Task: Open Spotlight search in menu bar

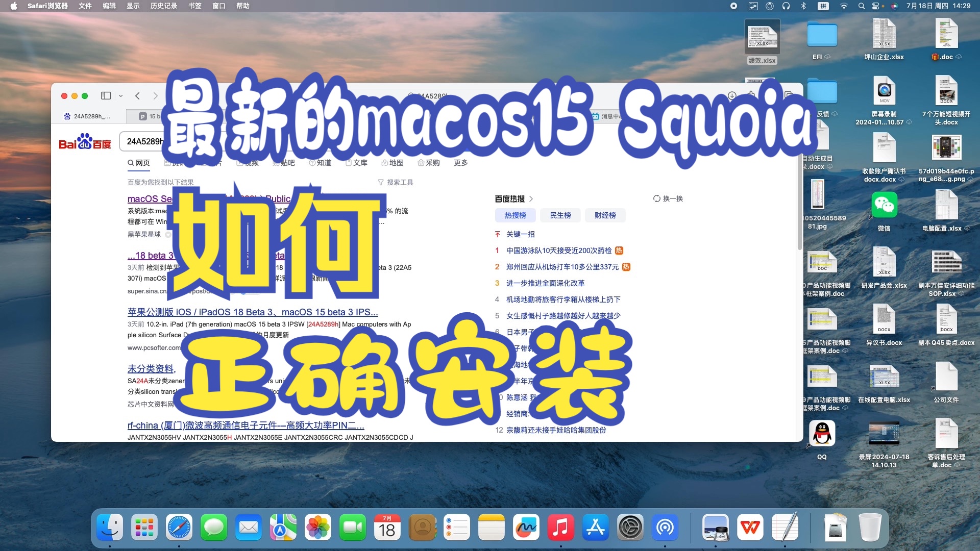Action: [862, 6]
